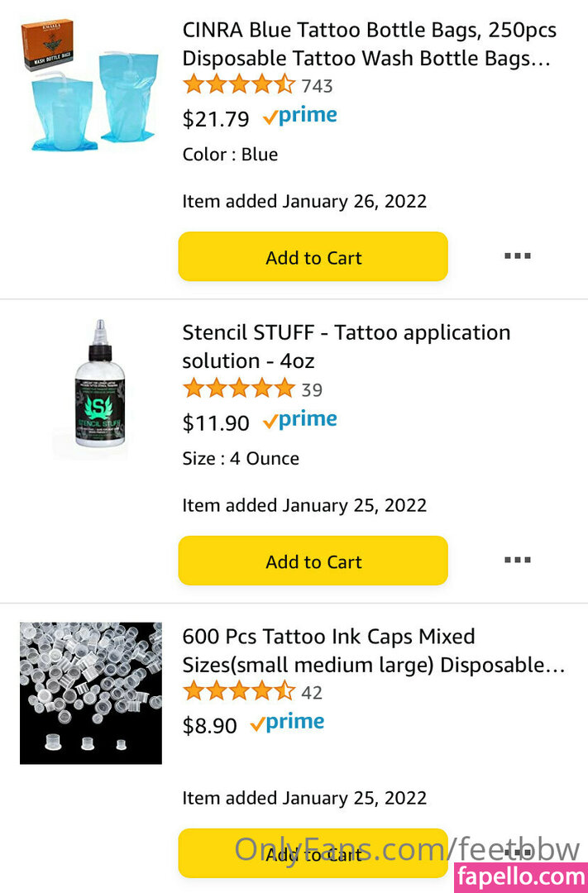Click Prime badge next to $21.79
The image size is (588, 893).
(300, 117)
